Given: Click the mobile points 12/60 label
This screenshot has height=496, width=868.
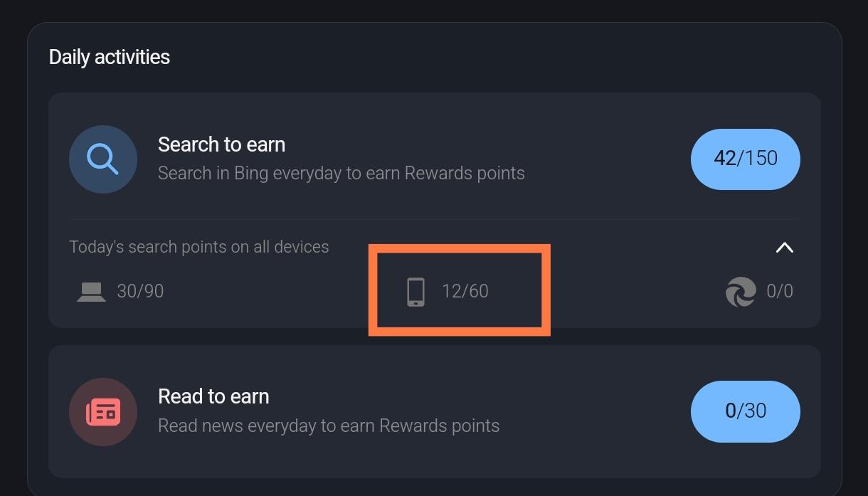Looking at the screenshot, I should pyautogui.click(x=465, y=290).
